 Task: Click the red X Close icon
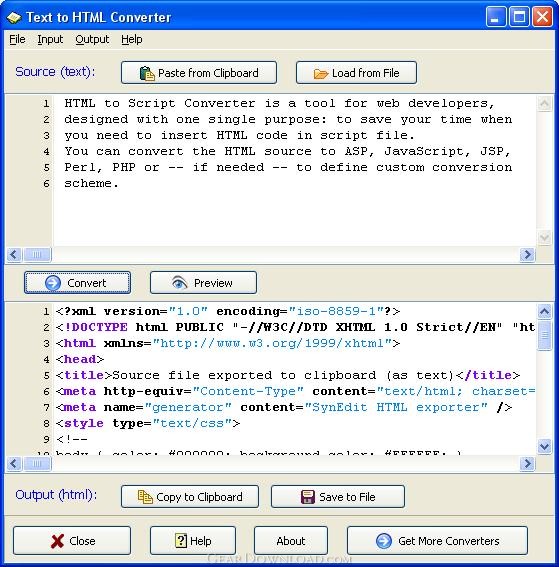click(x=57, y=541)
